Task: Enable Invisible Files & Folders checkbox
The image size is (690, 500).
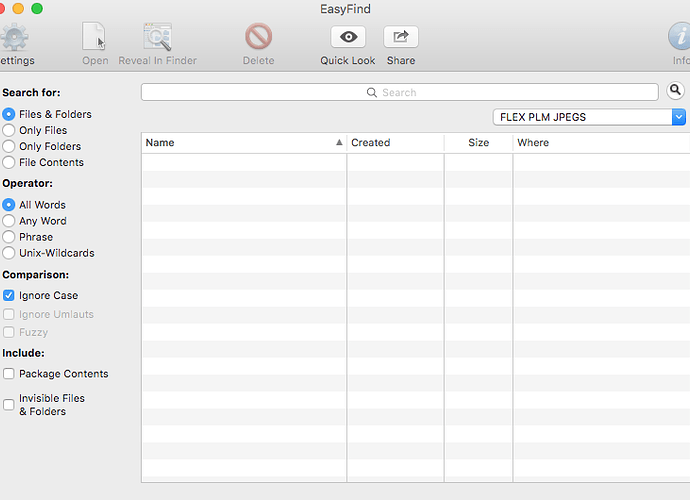Action: (8, 404)
